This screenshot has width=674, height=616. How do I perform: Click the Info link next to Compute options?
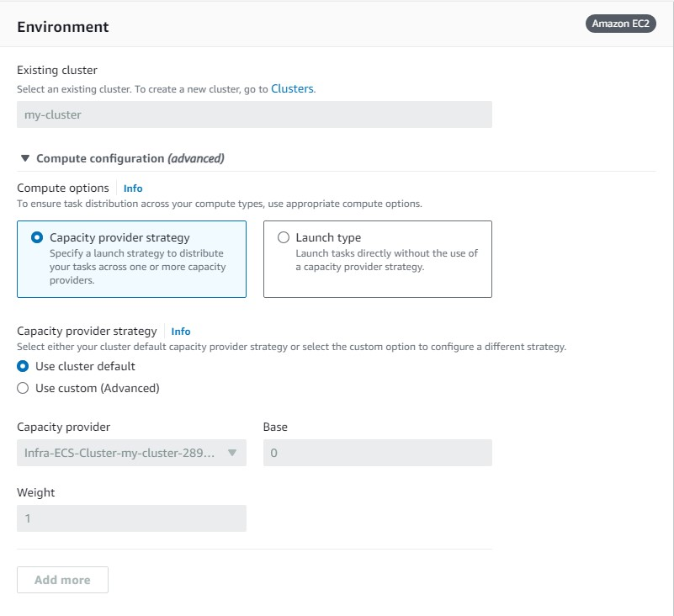coord(132,188)
